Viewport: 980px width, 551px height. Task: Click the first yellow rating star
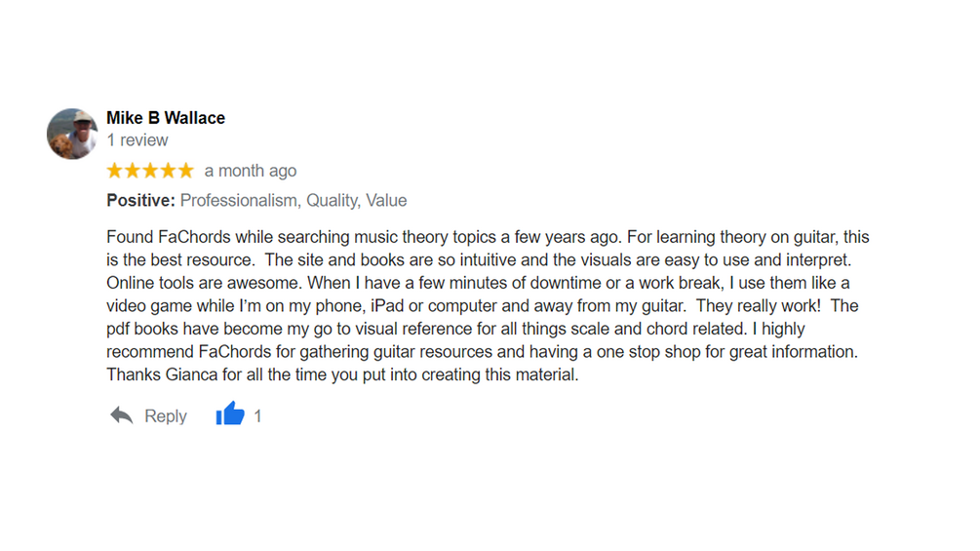pyautogui.click(x=114, y=171)
